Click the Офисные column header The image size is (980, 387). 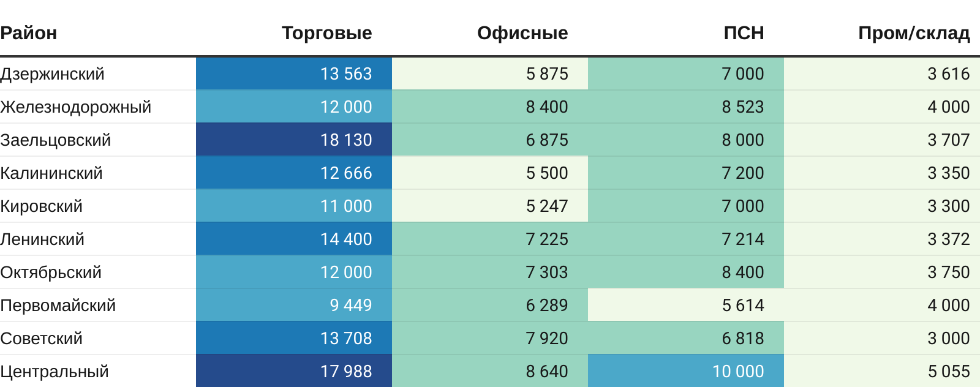(522, 33)
